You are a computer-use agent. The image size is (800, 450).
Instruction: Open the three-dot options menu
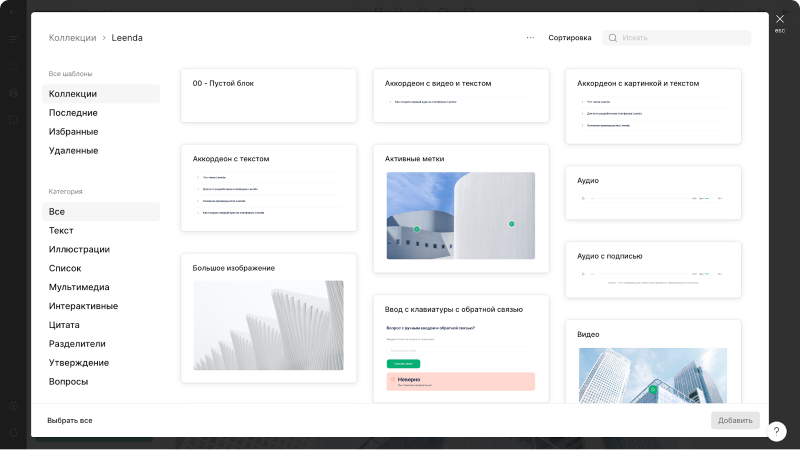(x=530, y=38)
